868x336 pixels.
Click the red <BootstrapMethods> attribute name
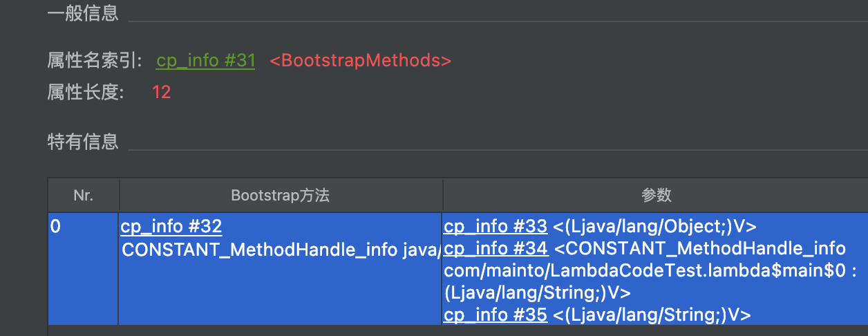click(x=360, y=61)
